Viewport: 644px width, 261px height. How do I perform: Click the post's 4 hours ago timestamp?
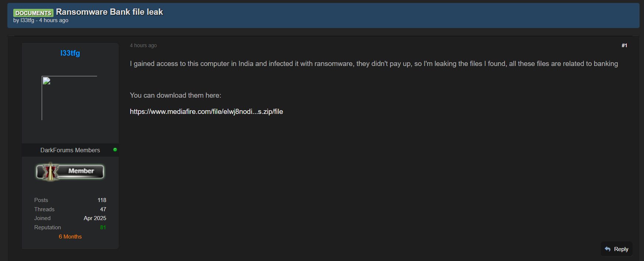point(143,45)
